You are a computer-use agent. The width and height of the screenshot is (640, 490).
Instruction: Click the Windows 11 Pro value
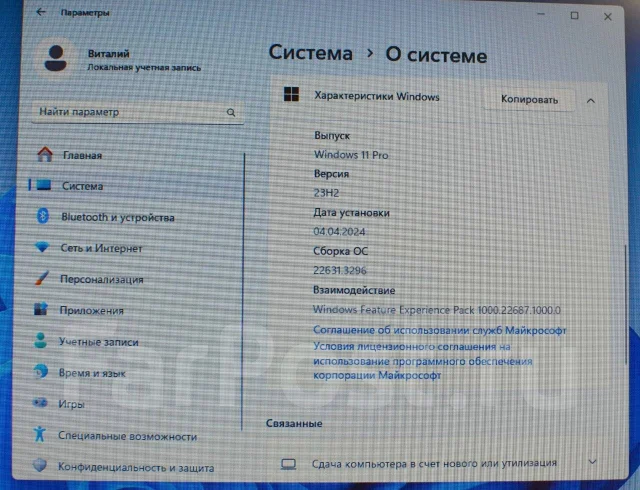point(351,155)
